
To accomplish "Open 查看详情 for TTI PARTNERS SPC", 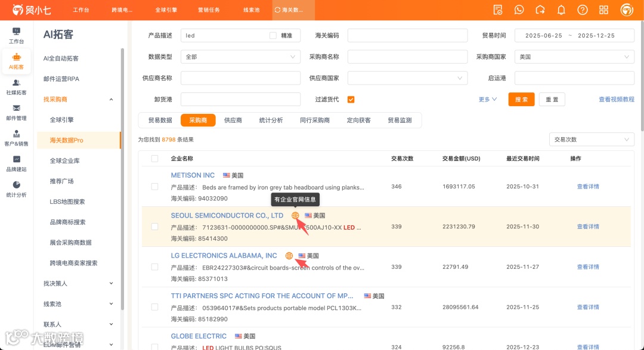I will point(588,307).
